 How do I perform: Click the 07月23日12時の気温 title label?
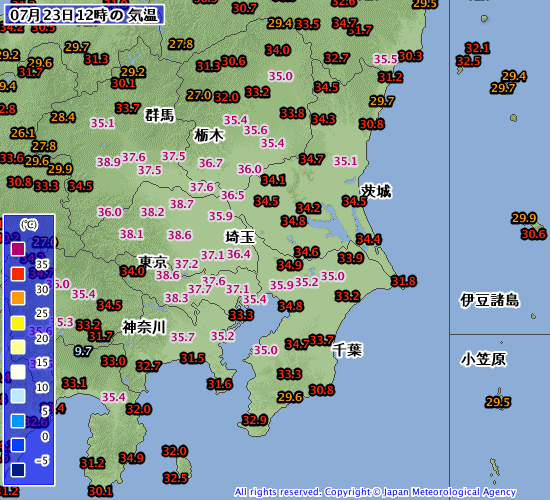tap(84, 15)
